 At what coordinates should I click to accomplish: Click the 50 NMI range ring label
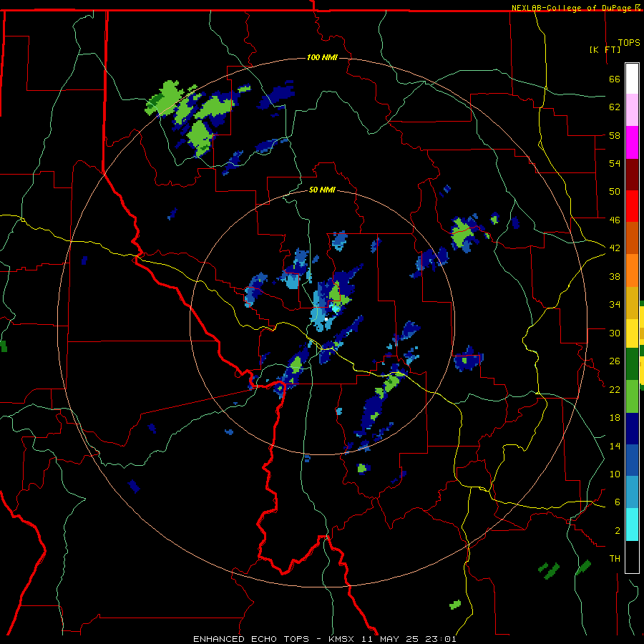pyautogui.click(x=322, y=190)
